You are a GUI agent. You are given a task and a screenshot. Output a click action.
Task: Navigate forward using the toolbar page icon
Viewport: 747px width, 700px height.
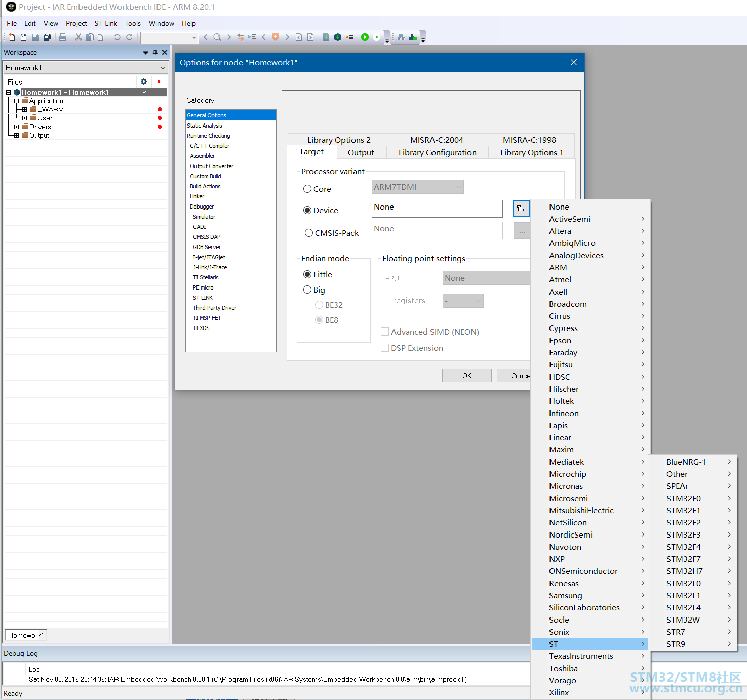coord(310,37)
